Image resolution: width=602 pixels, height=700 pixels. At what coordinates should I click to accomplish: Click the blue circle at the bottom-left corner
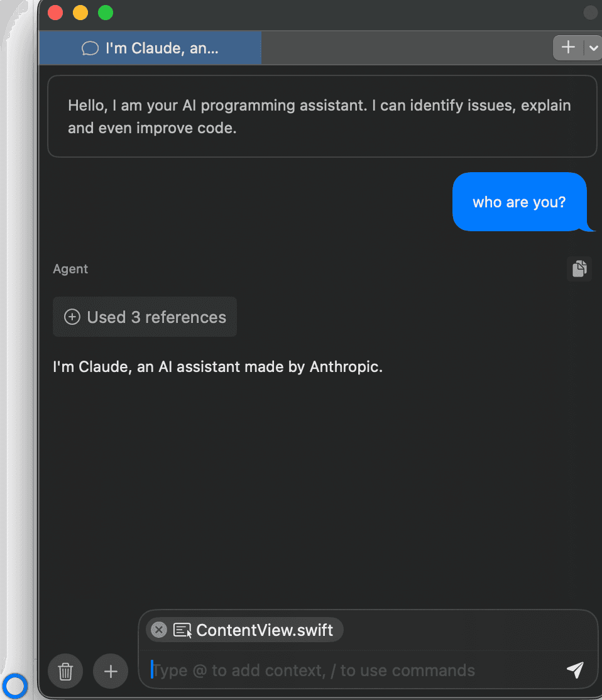[16, 684]
